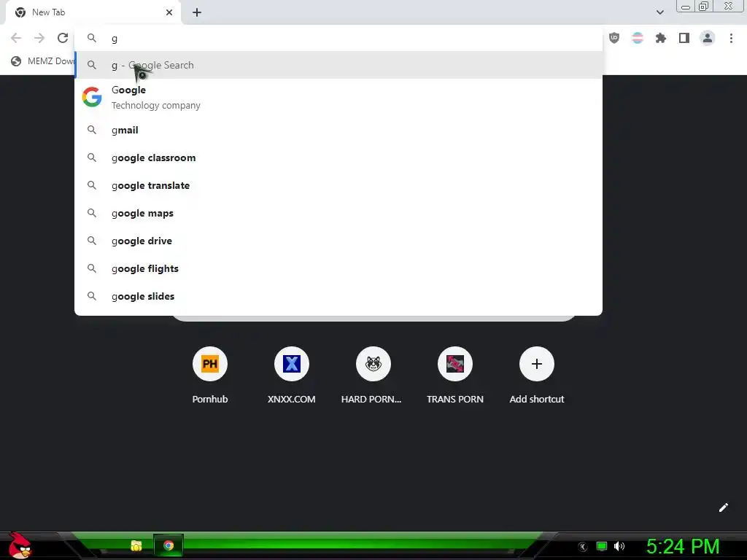Click the search icon beside gmail
The width and height of the screenshot is (747, 560).
coord(91,130)
